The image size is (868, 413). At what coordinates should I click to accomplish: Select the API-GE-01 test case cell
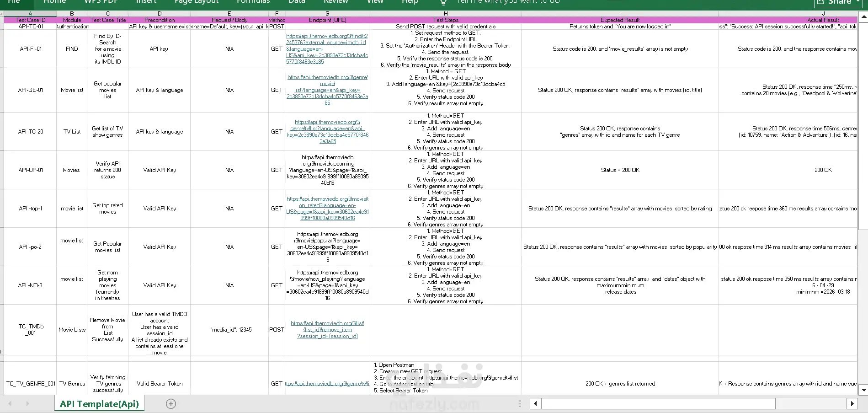click(x=30, y=90)
